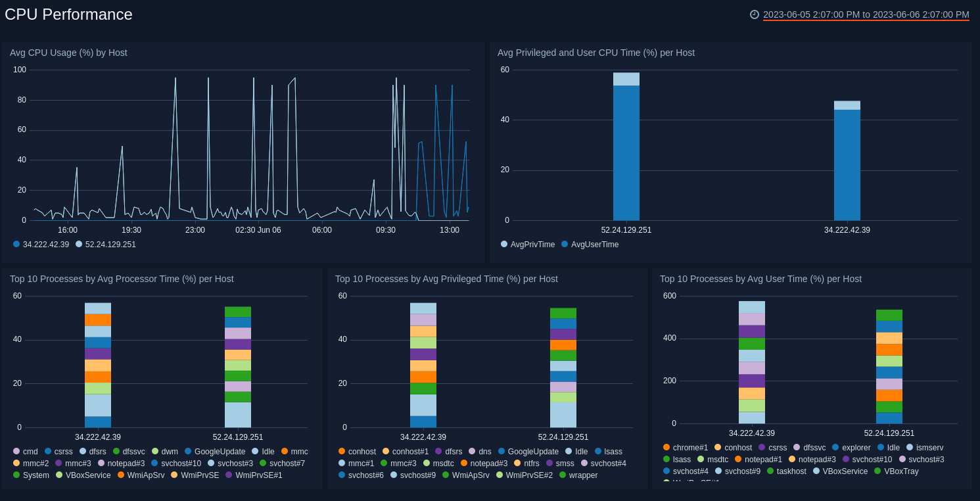Toggle chrome#1 in User Time legend
The width and height of the screenshot is (980, 501).
686,448
